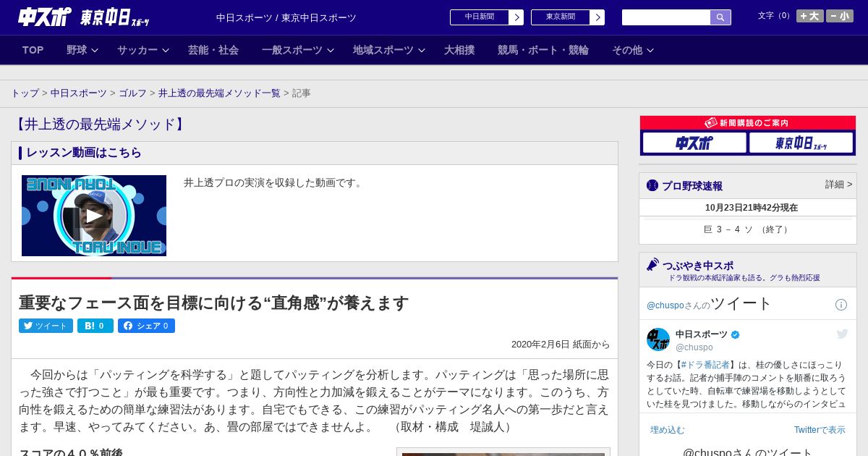Open the 地域スポーツ navigation menu

pyautogui.click(x=383, y=50)
